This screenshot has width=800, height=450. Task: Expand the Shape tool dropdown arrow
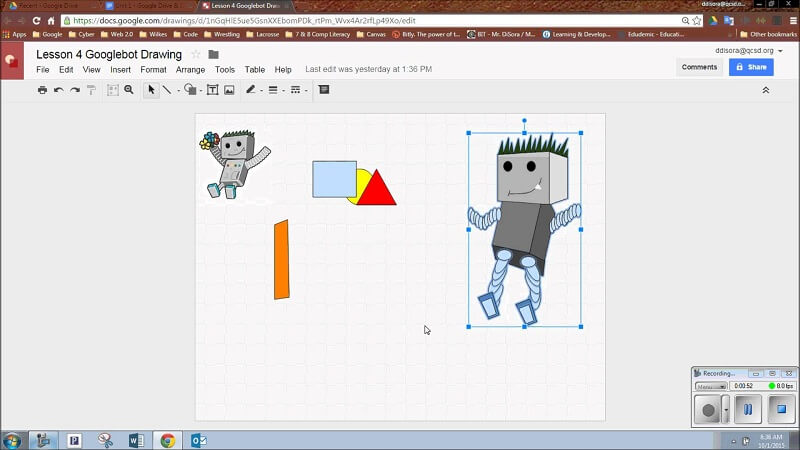(x=201, y=91)
